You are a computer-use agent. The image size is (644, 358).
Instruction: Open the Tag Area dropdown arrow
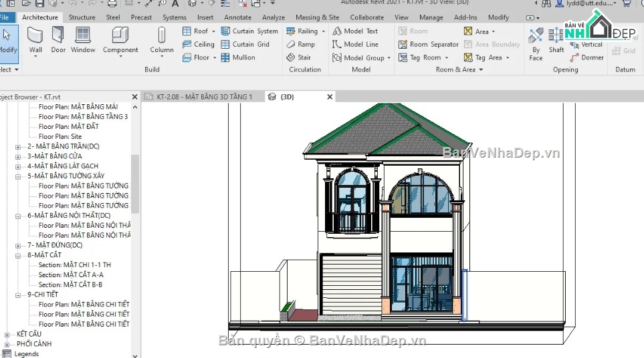pyautogui.click(x=508, y=58)
